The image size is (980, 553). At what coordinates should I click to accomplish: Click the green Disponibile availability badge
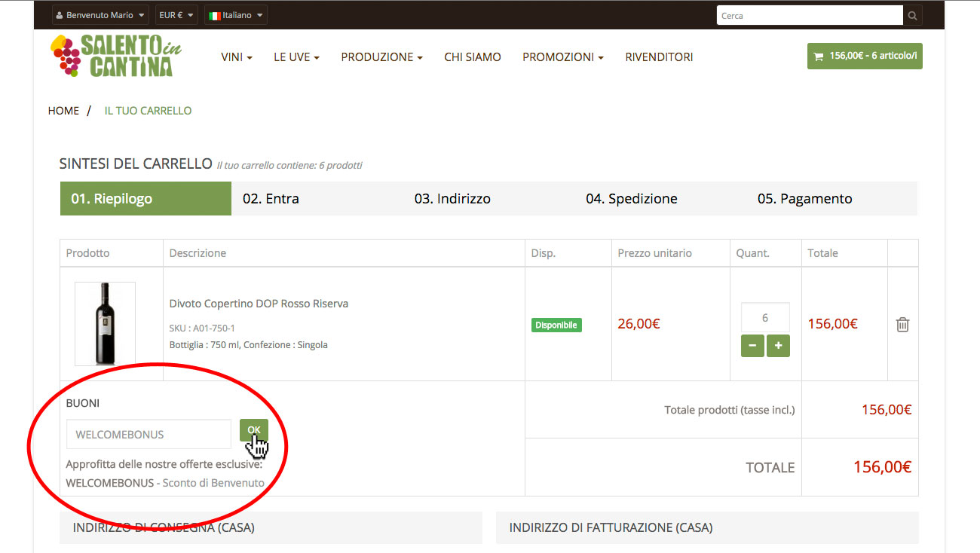[556, 325]
